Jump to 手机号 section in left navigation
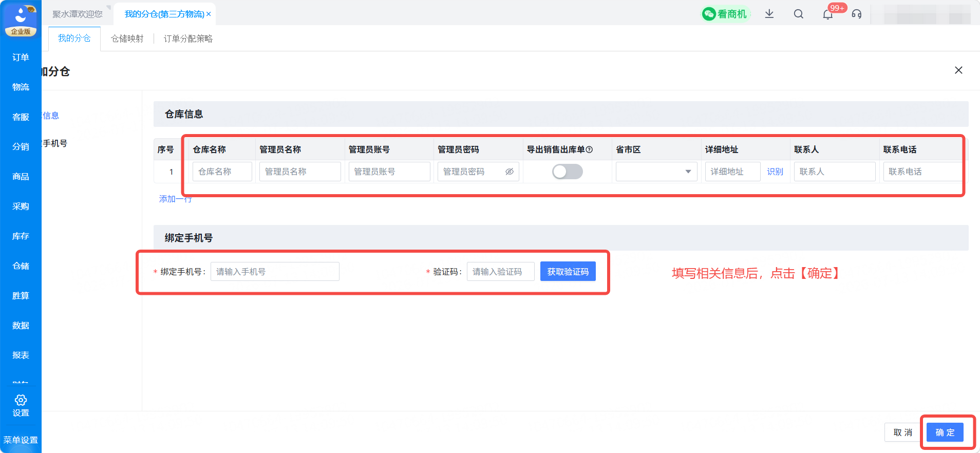Viewport: 980px width, 453px height. coord(55,143)
